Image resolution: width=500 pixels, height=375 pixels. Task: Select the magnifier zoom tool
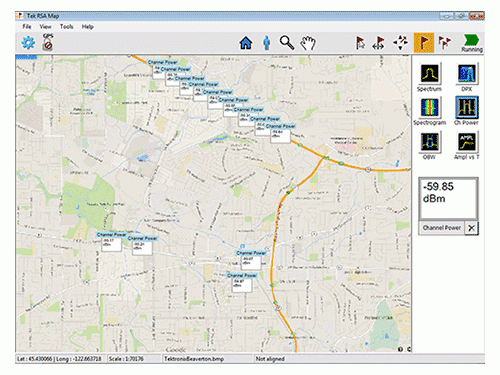pyautogui.click(x=287, y=43)
